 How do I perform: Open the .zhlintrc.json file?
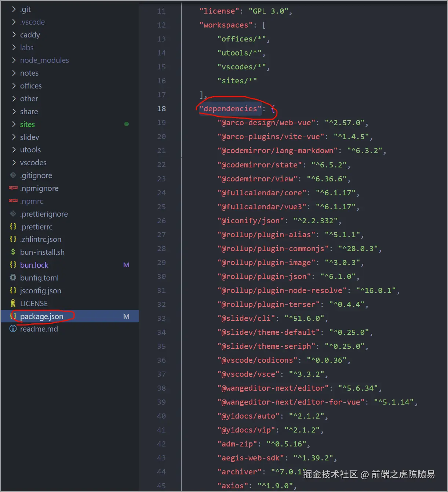click(41, 239)
